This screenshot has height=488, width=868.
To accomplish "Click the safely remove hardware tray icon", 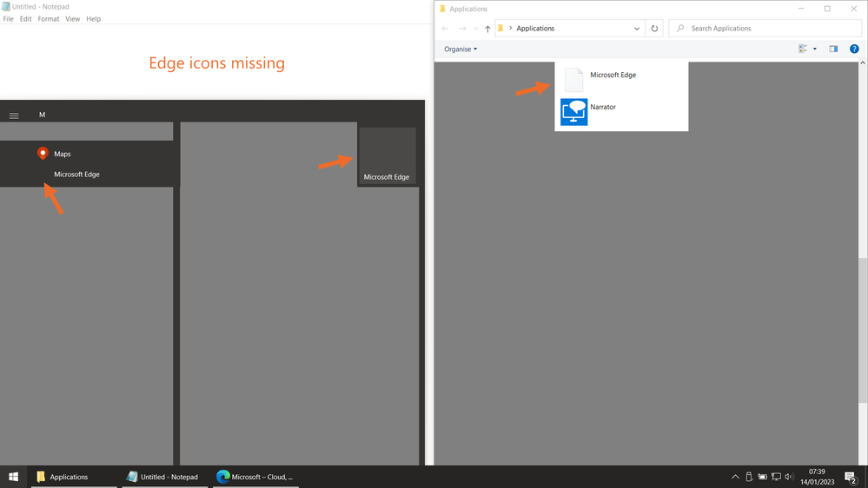I will coord(749,477).
